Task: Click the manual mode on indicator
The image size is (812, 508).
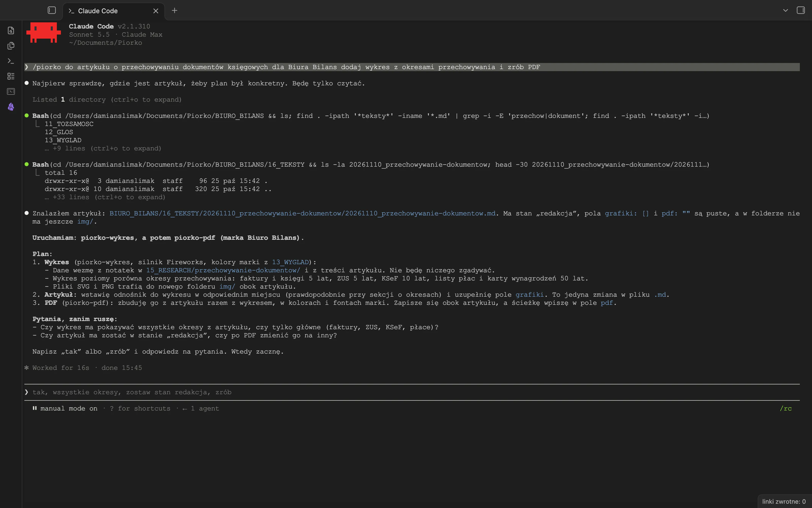Action: coord(65,408)
